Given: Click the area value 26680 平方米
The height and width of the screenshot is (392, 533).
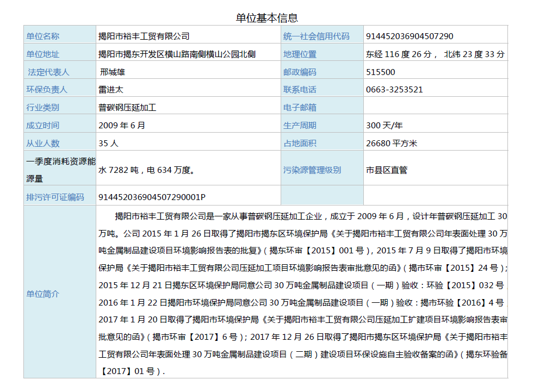Looking at the screenshot, I should point(392,144).
